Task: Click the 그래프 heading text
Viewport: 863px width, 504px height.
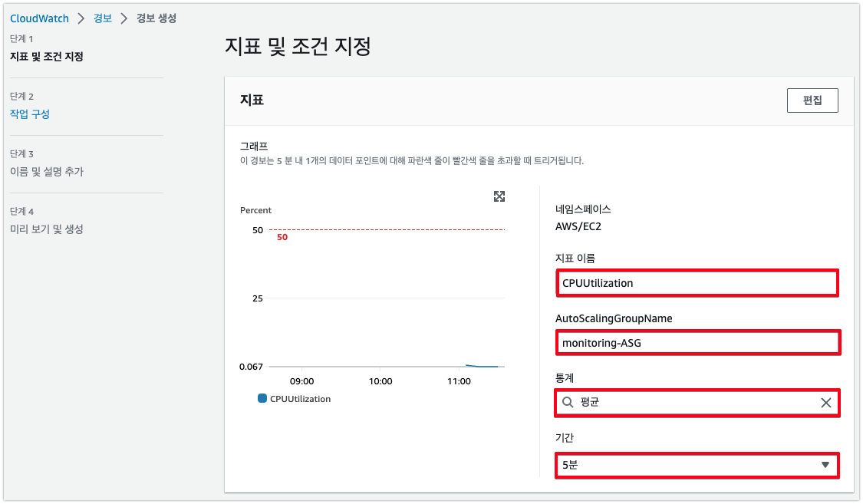Action: 254,146
